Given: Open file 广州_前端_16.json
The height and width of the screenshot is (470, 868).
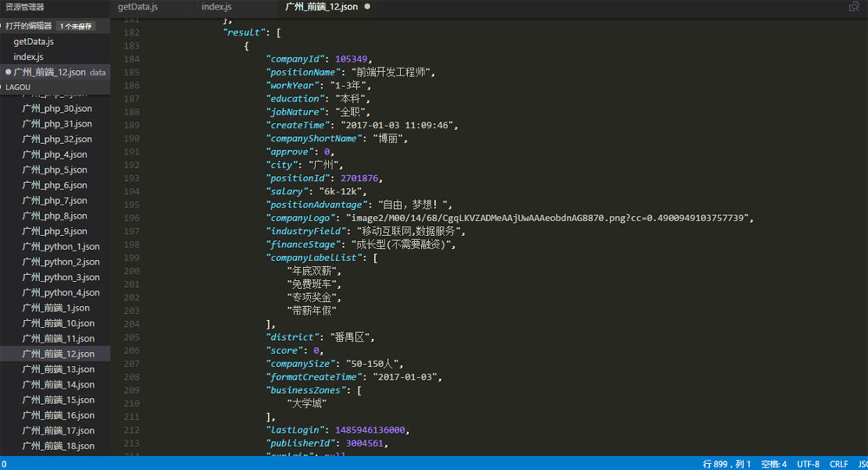Looking at the screenshot, I should (x=58, y=415).
